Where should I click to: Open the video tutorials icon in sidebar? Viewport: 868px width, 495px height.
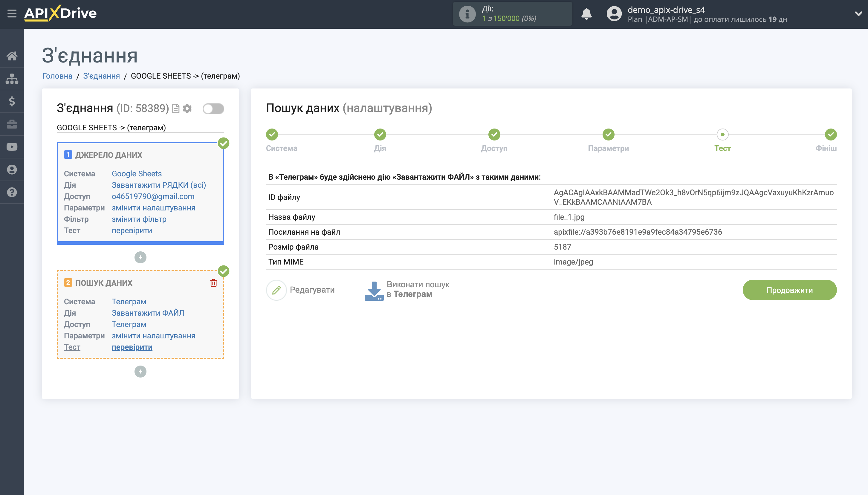pyautogui.click(x=12, y=146)
